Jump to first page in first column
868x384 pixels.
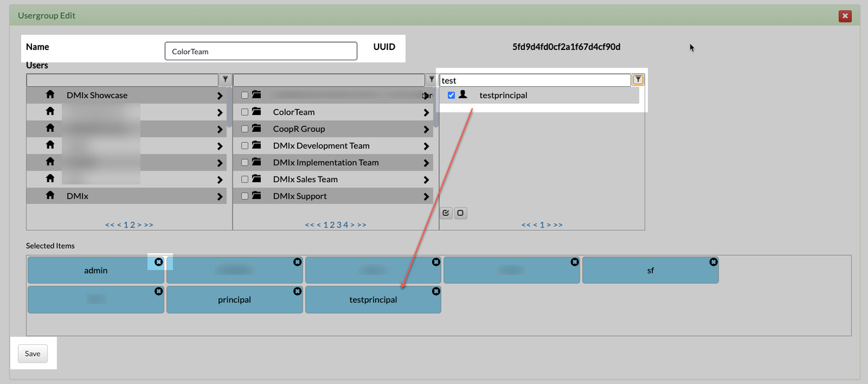[110, 225]
